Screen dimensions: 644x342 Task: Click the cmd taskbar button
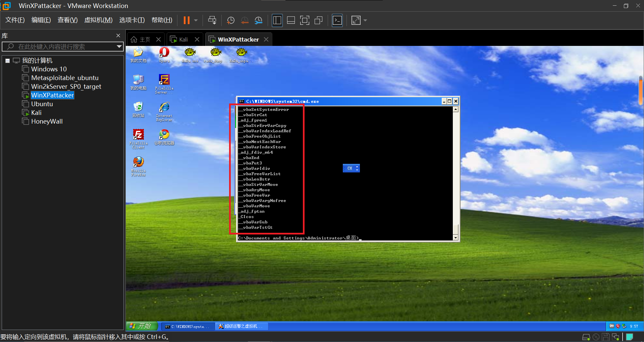(x=188, y=326)
